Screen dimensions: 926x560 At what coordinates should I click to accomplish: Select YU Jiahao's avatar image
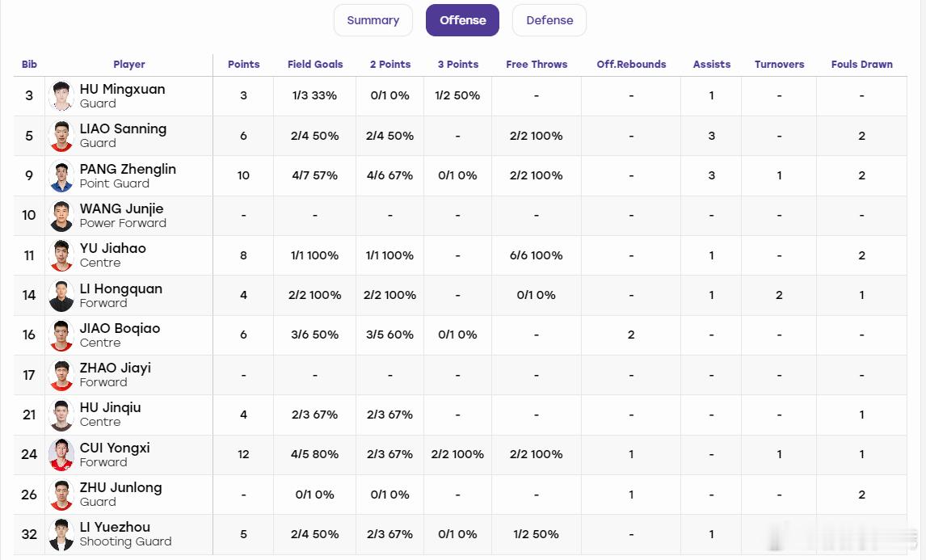point(61,255)
